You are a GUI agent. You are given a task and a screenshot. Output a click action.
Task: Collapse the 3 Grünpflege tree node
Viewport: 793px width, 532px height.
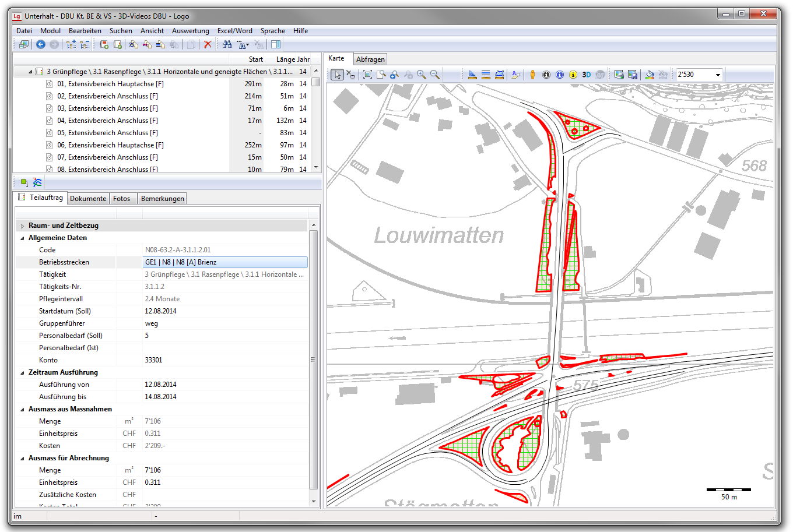(x=30, y=72)
